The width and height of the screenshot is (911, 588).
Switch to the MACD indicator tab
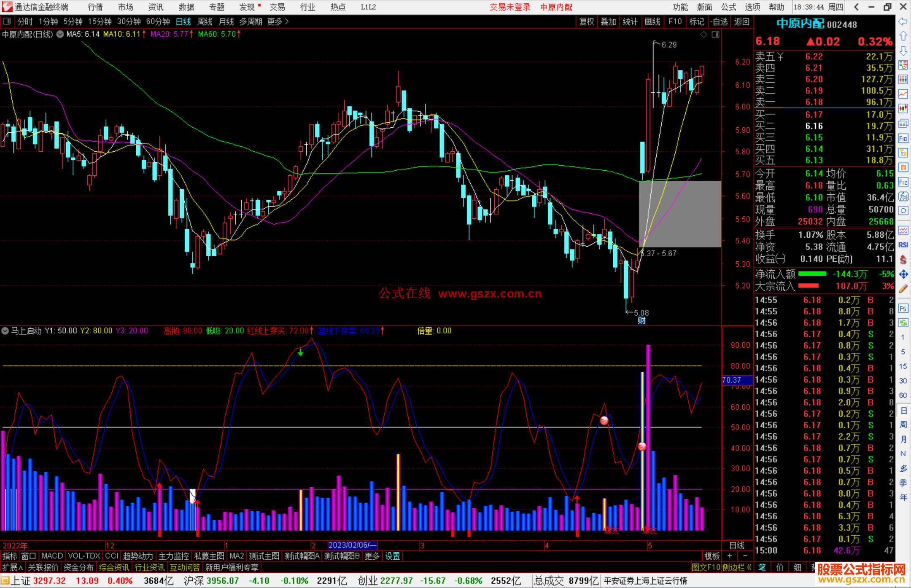[x=52, y=556]
